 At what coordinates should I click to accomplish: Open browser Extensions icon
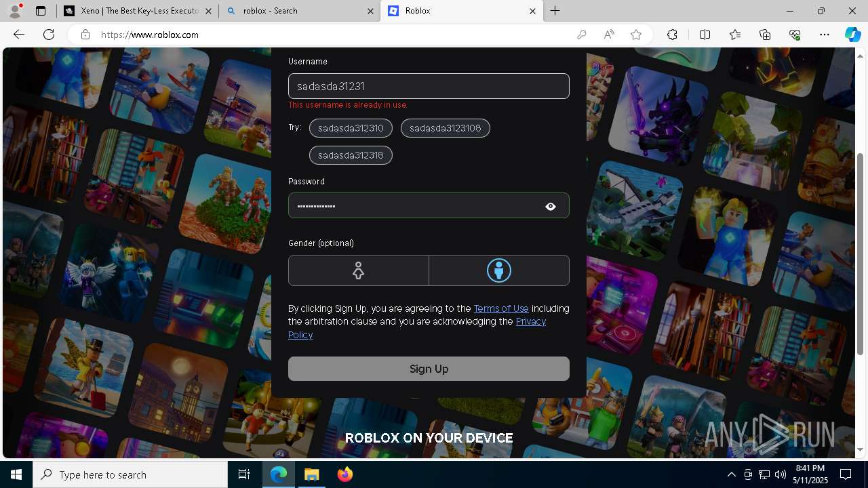(x=672, y=35)
